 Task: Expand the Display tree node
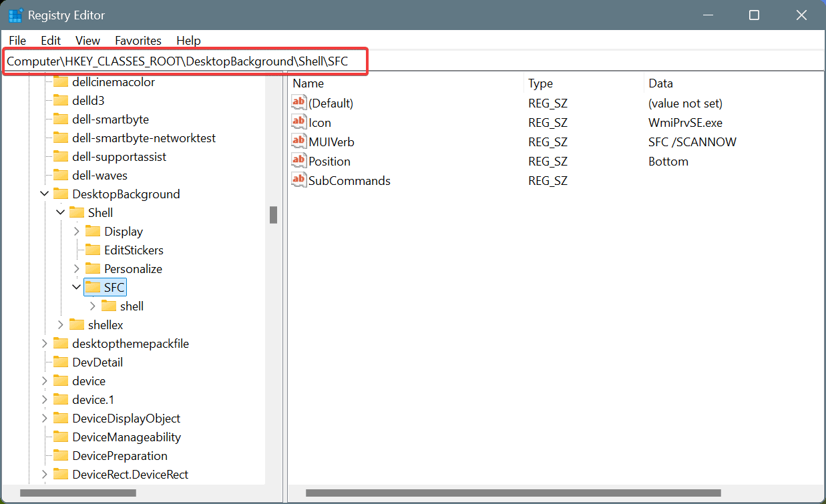coord(77,231)
